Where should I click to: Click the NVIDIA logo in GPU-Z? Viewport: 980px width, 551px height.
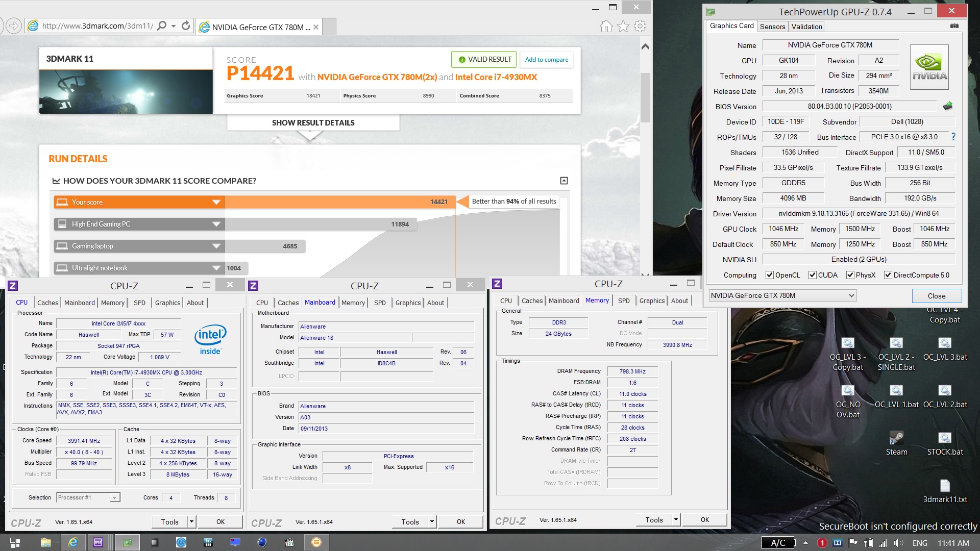pos(929,67)
